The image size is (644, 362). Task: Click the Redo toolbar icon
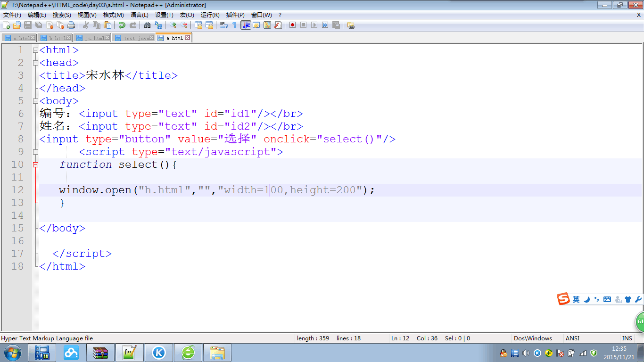[133, 25]
